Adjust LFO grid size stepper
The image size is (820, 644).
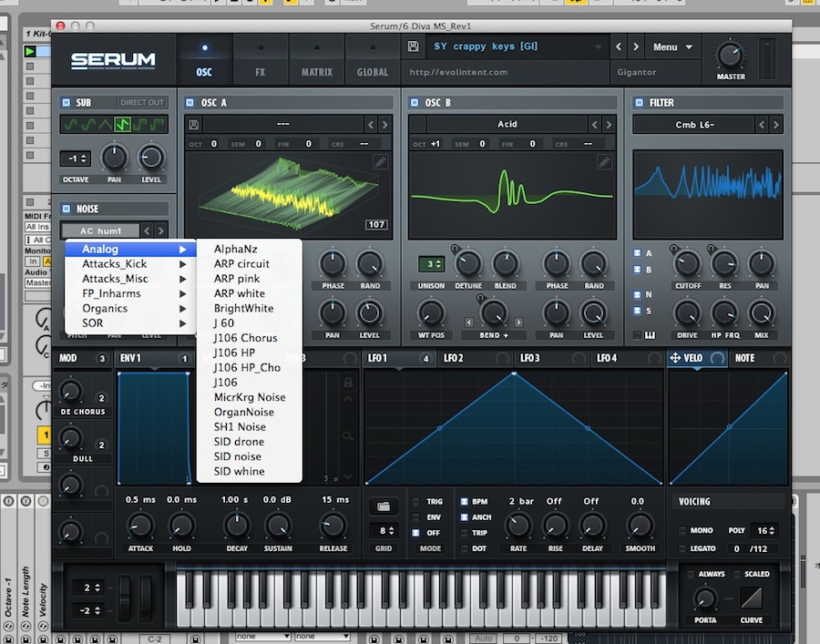[384, 530]
